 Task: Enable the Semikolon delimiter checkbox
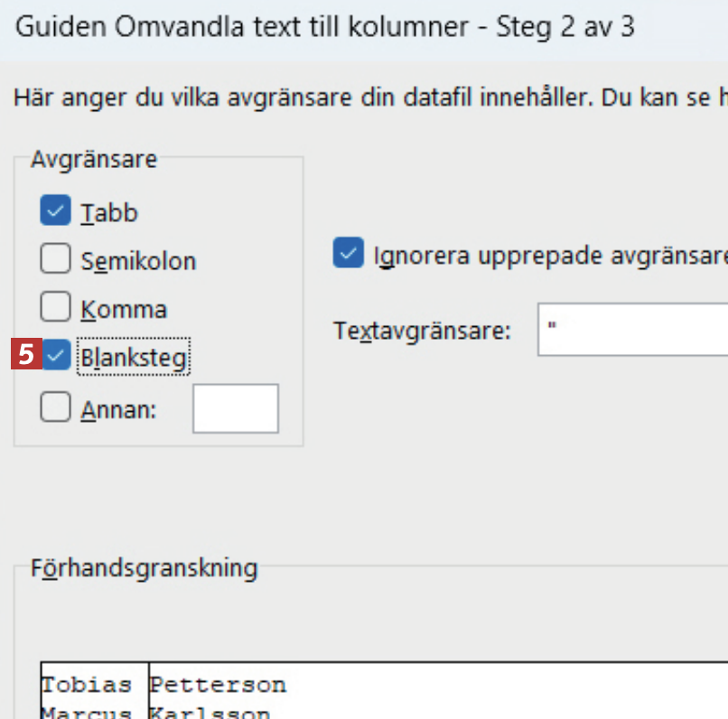click(55, 261)
